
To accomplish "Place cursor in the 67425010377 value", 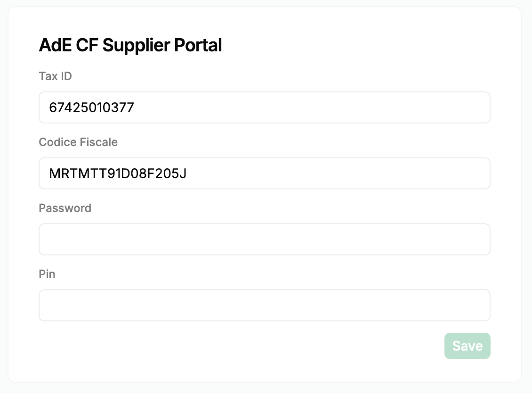I will point(92,107).
